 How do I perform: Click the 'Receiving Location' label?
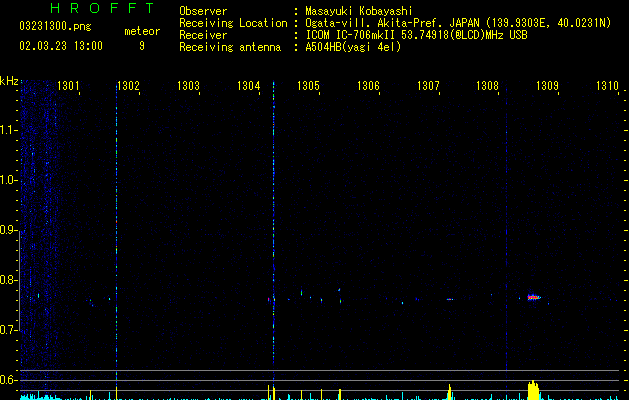pos(233,23)
